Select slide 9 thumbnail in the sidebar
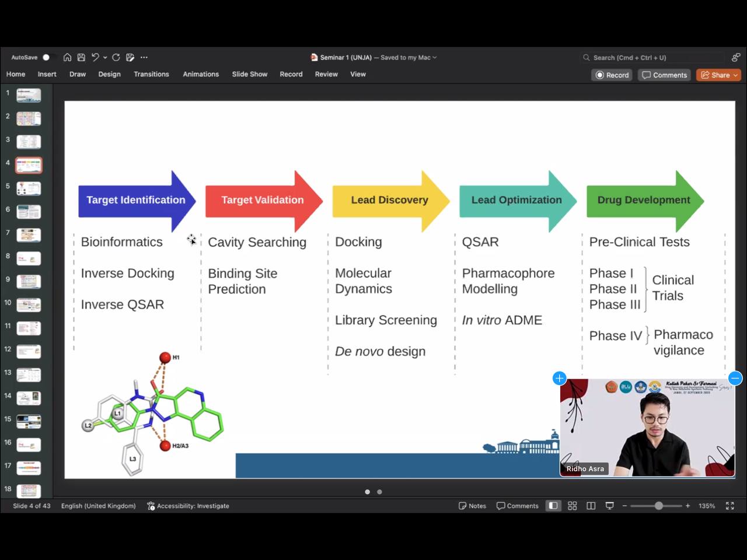747x560 pixels. [29, 282]
